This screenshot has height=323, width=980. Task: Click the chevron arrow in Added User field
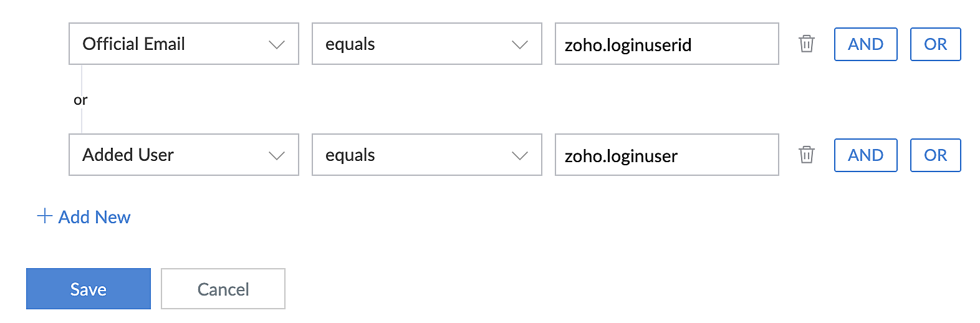point(276,155)
